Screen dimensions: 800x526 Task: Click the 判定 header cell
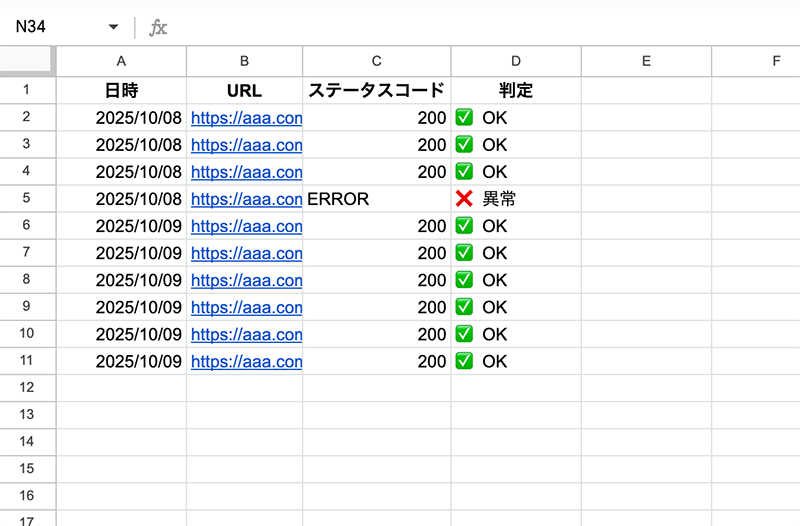click(x=516, y=90)
